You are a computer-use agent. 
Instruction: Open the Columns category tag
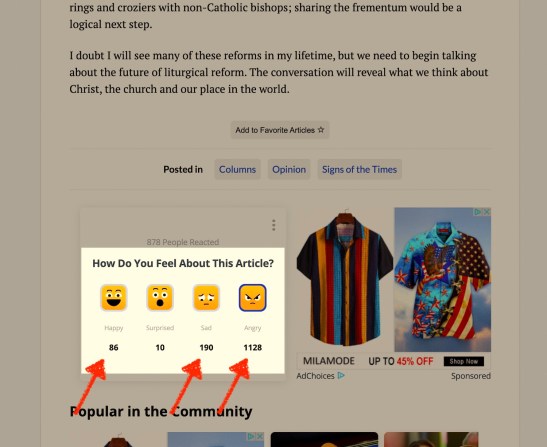click(237, 169)
